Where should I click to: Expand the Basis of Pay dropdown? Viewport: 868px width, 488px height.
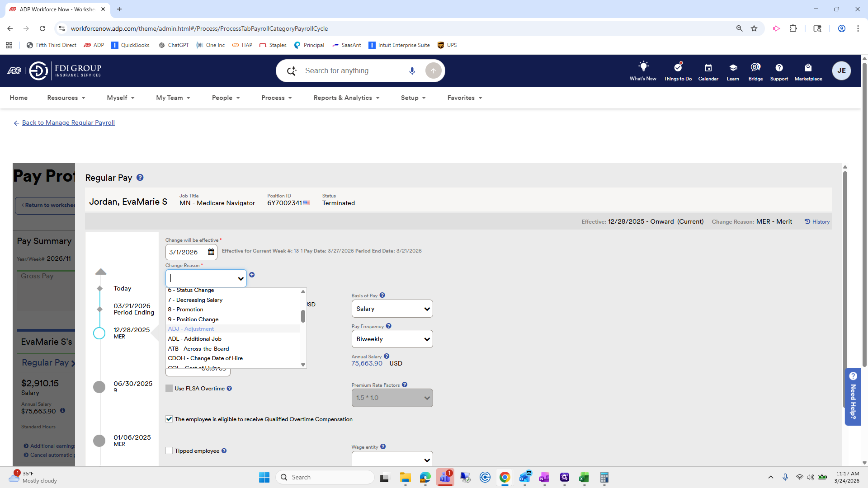click(x=392, y=309)
